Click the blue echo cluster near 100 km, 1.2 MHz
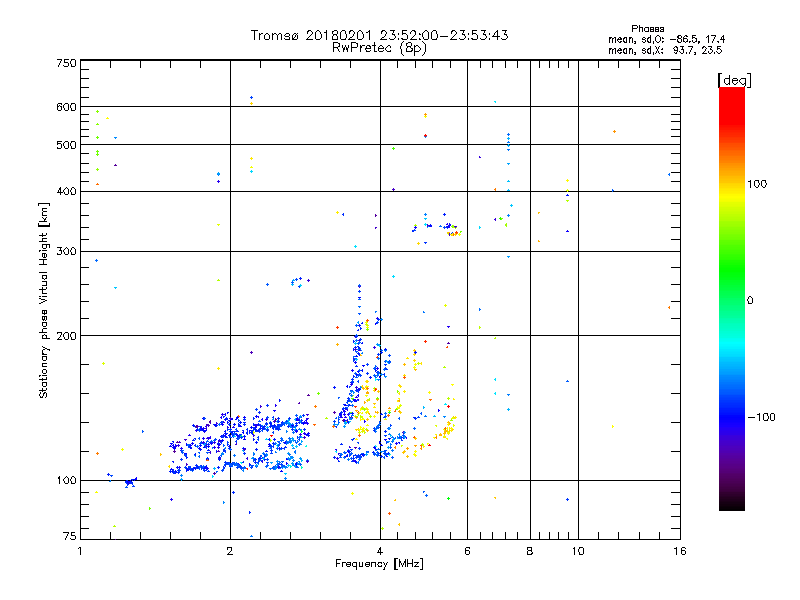 131,482
